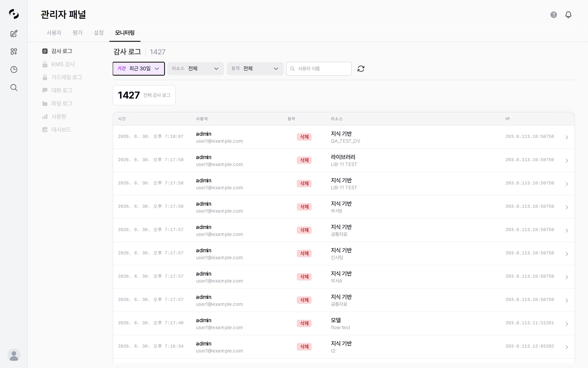
Task: Expand the 부서A log row chevron
Action: [567, 277]
